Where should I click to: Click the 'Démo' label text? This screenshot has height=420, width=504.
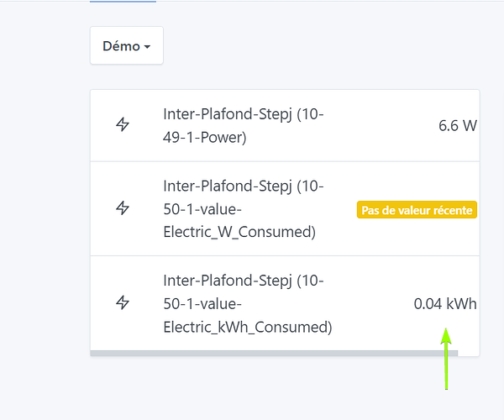pyautogui.click(x=121, y=46)
